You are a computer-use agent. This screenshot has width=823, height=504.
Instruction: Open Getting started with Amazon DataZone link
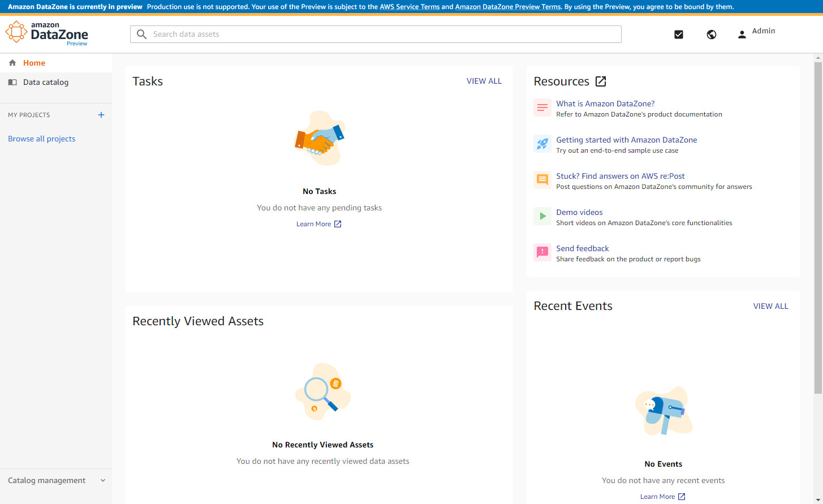click(627, 140)
